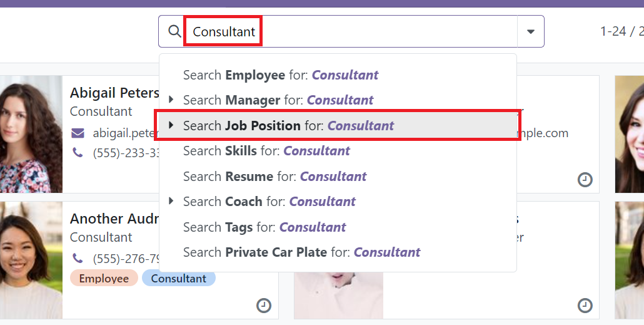Choose Search Job Position for Consultant
644x325 pixels.
pyautogui.click(x=288, y=125)
